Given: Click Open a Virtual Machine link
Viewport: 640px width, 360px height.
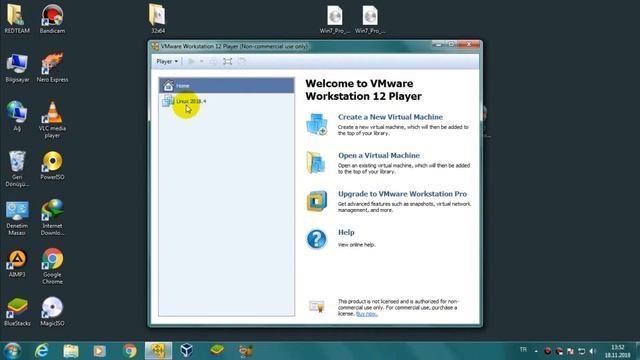Looking at the screenshot, I should (x=379, y=156).
